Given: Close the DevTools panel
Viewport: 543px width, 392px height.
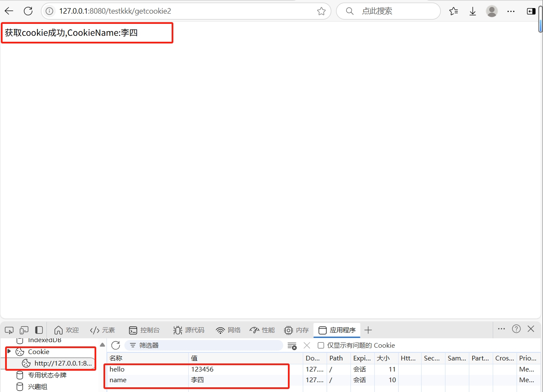Looking at the screenshot, I should (x=531, y=329).
